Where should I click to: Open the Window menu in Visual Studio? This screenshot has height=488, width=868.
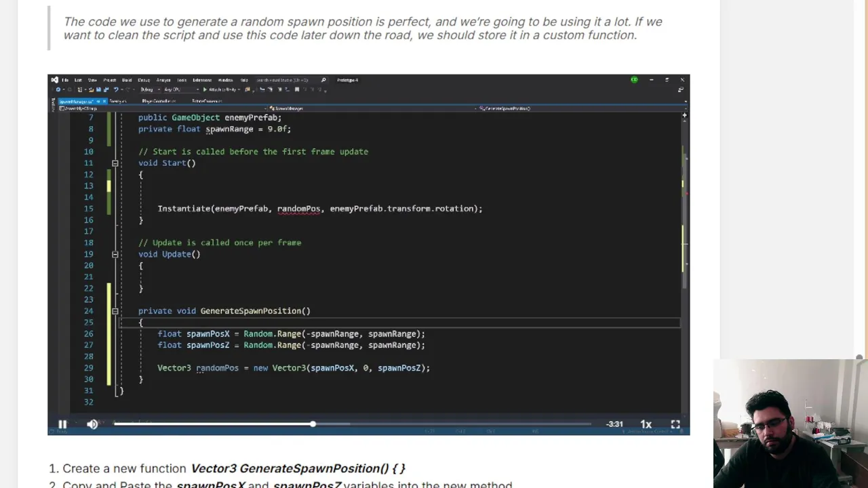click(x=226, y=80)
